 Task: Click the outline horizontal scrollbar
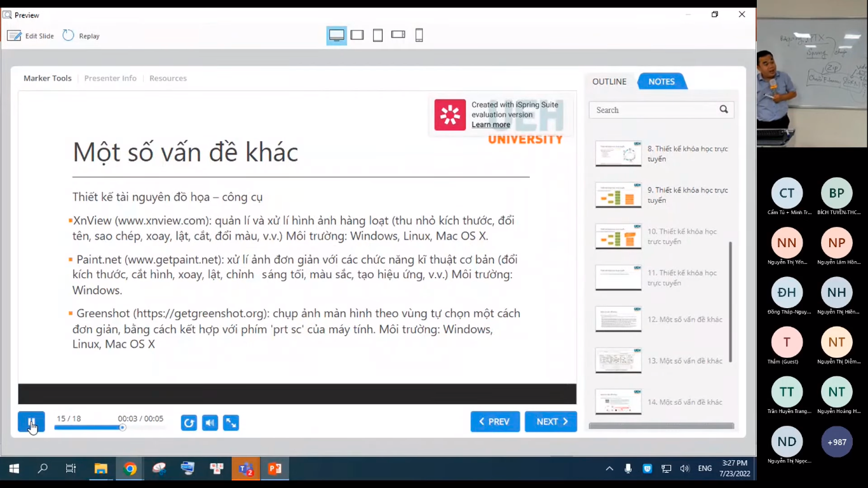661,426
